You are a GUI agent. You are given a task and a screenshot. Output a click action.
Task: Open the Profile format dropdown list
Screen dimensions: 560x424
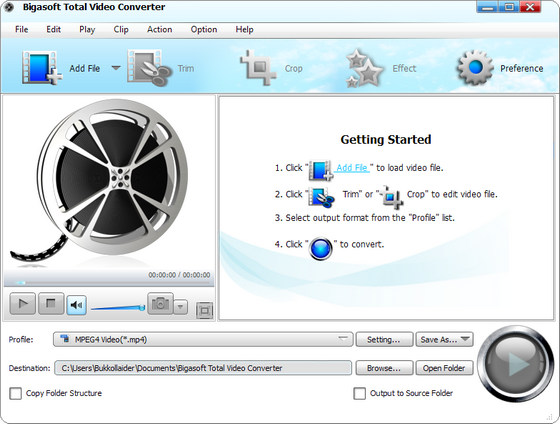pyautogui.click(x=203, y=339)
